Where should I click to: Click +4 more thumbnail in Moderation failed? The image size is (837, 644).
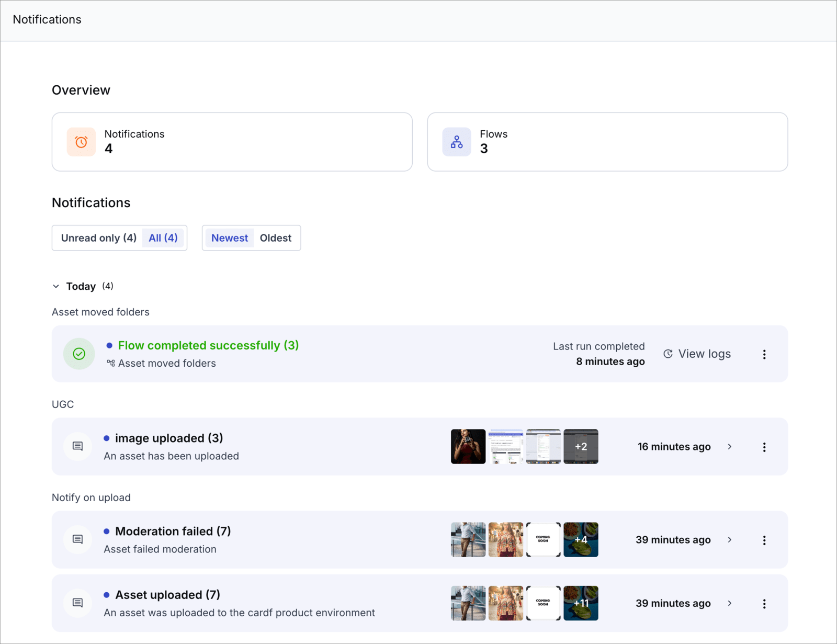[x=581, y=540]
